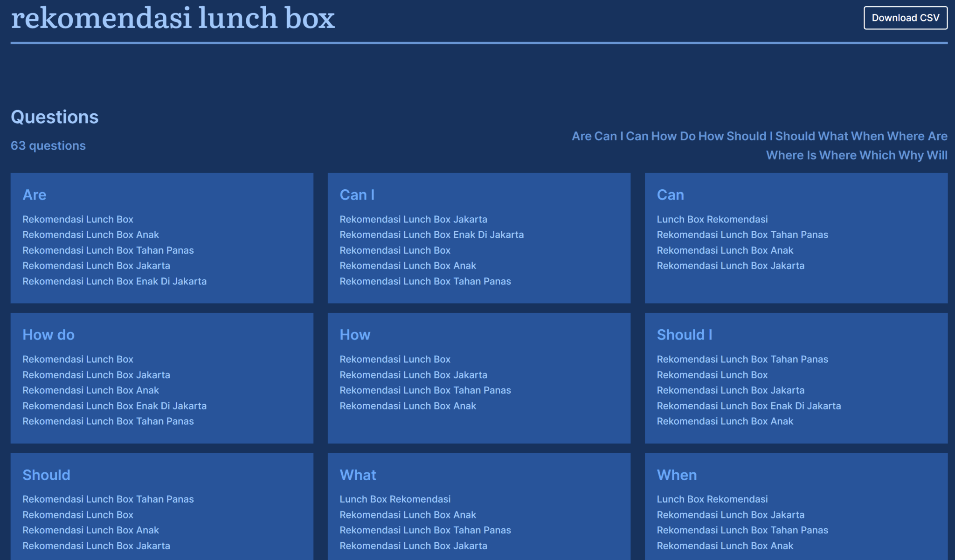Click Rekomendasi Lunch Box Tahan Panas under How do
This screenshot has height=560, width=955.
pyautogui.click(x=108, y=421)
